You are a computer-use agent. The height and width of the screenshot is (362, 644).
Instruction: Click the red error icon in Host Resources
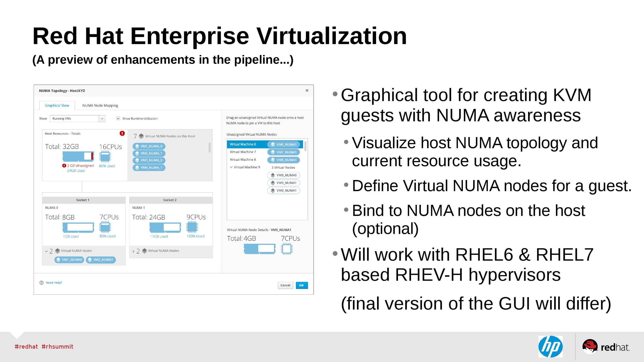click(x=122, y=133)
